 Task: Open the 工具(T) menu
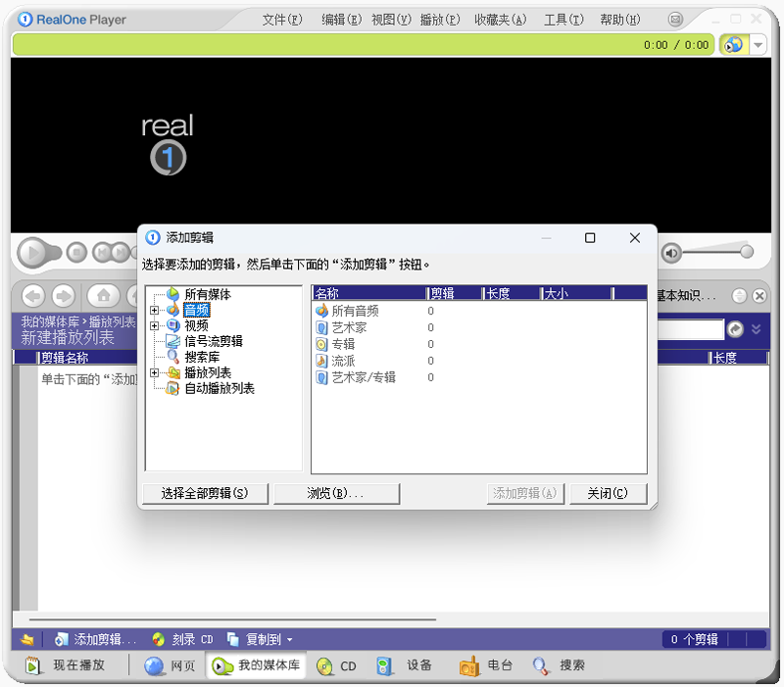point(563,20)
